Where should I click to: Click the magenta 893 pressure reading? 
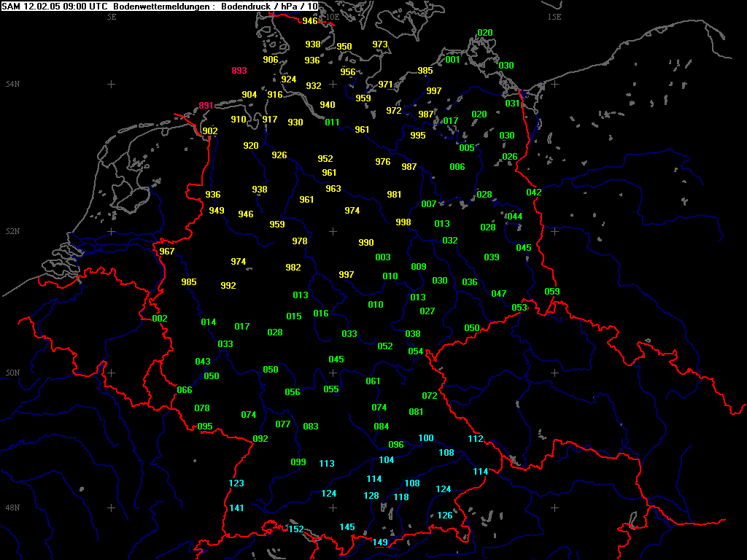[239, 71]
